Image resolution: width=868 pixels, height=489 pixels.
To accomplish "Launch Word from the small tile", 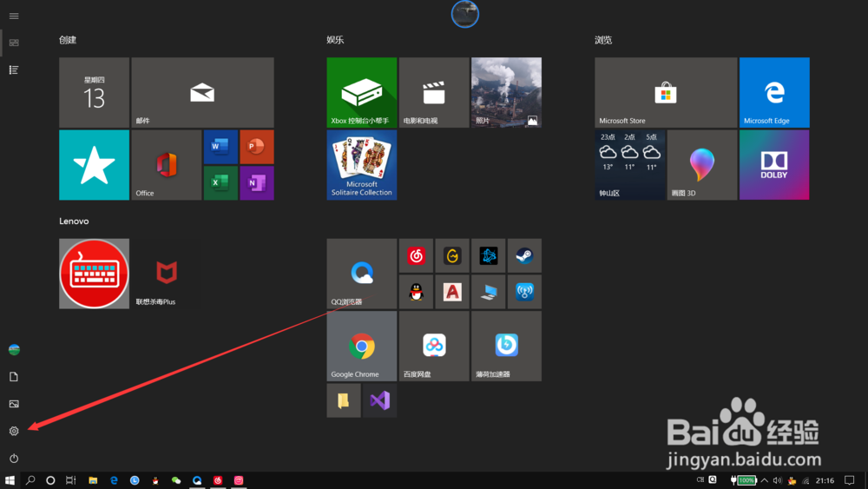I will click(x=220, y=147).
